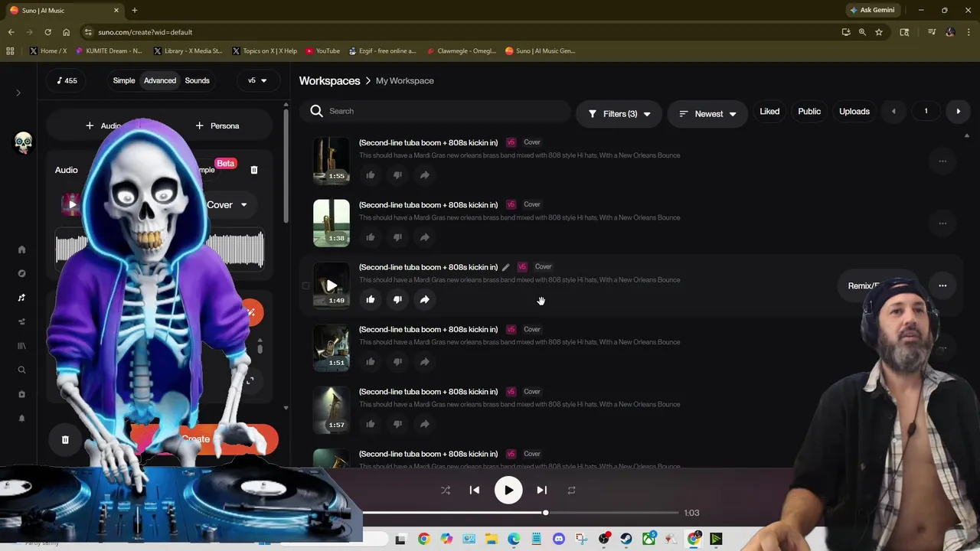The width and height of the screenshot is (980, 551).
Task: Open the YouTube bookmark
Action: (322, 51)
